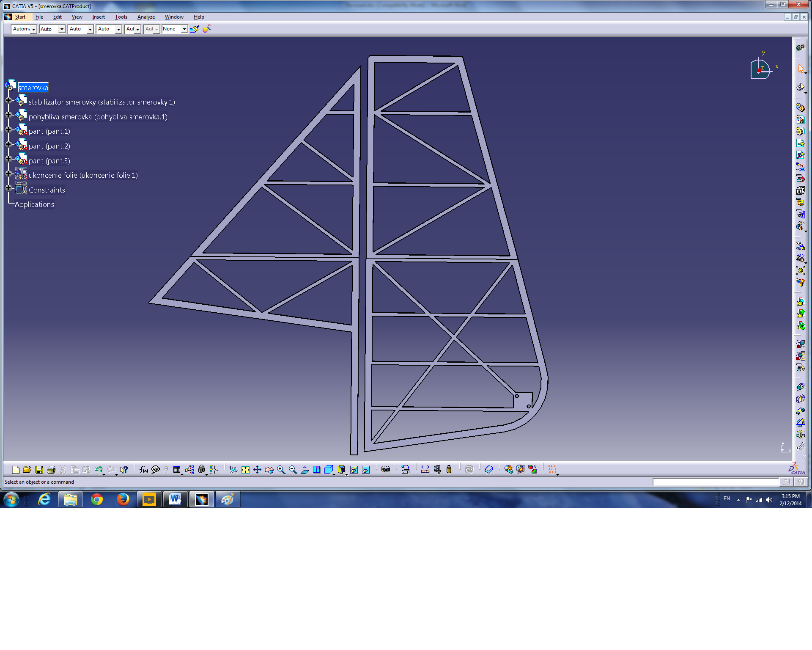Viewport: 812px width, 650px height.
Task: Click Applications in specification tree
Action: pos(34,204)
